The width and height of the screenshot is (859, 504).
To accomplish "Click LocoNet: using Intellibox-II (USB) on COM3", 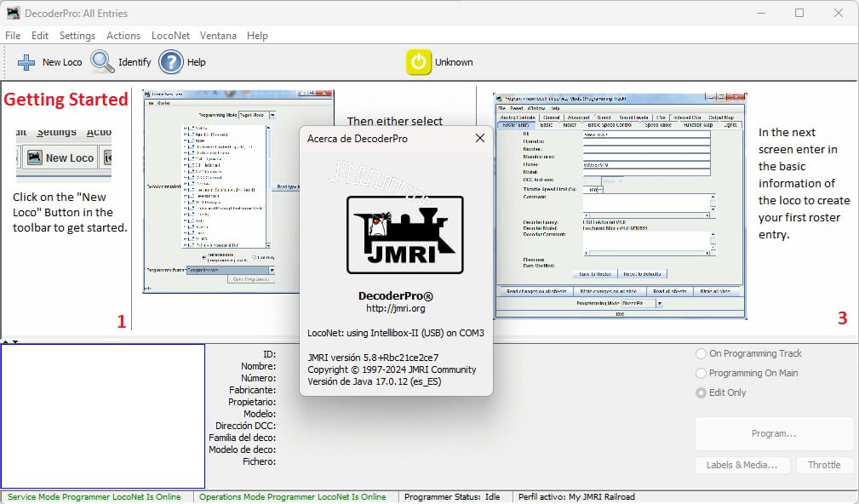I will [396, 333].
